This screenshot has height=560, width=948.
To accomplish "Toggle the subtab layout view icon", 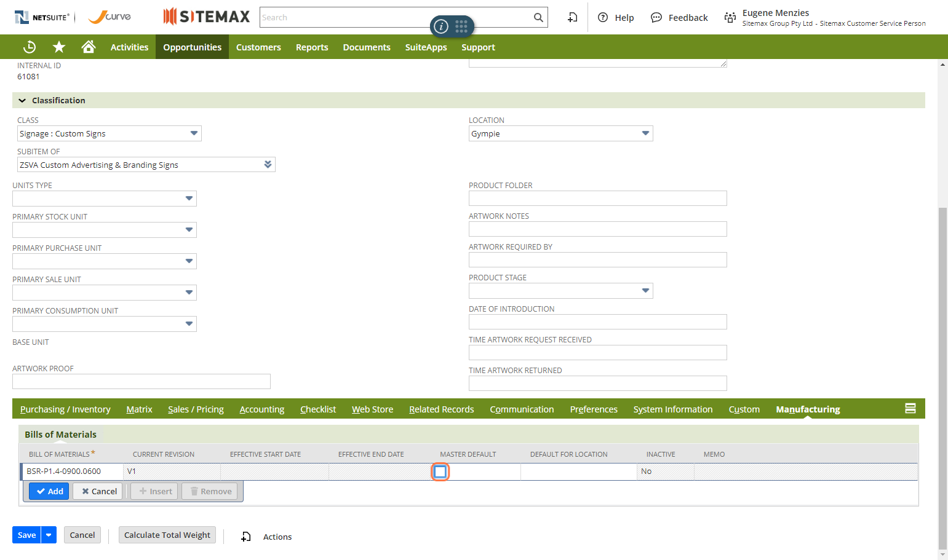I will coord(910,408).
